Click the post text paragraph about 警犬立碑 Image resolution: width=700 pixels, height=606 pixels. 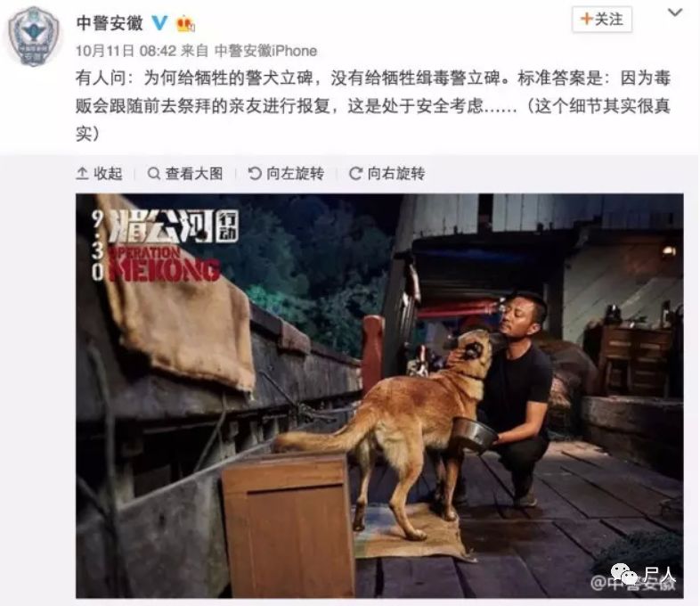point(373,106)
